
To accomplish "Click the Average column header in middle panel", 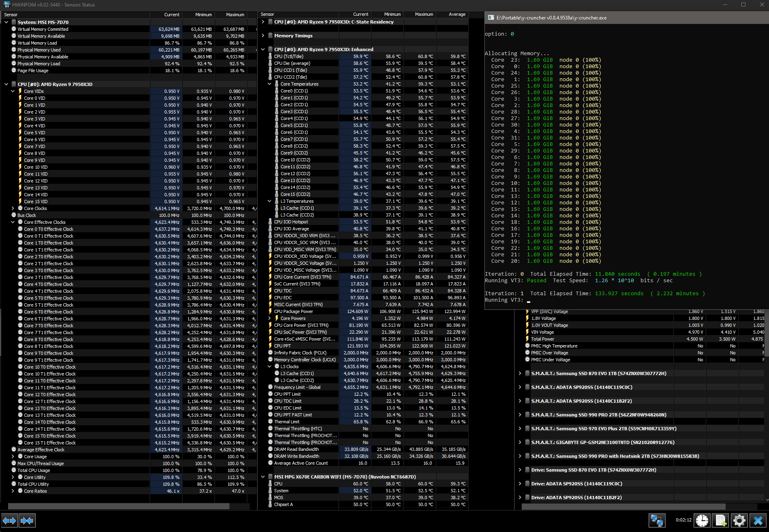I will click(x=452, y=14).
